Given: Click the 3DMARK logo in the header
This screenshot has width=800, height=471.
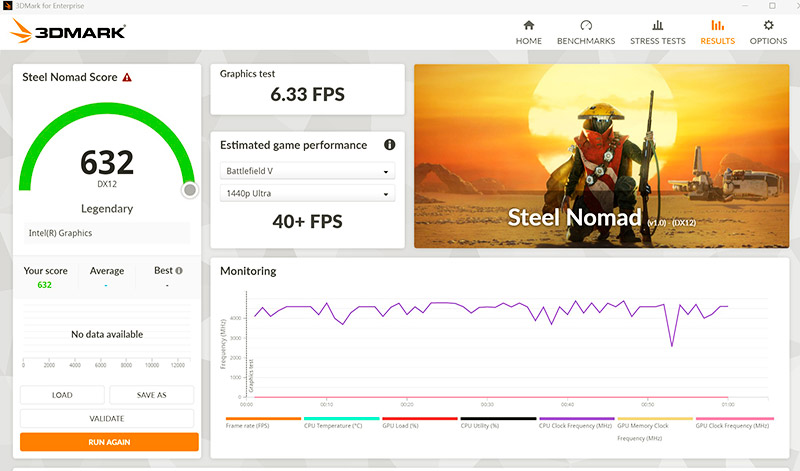Looking at the screenshot, I should [x=68, y=32].
